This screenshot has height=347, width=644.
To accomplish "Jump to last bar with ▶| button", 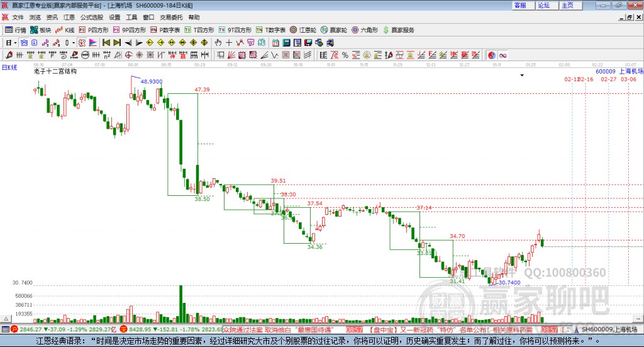I will click(117, 43).
